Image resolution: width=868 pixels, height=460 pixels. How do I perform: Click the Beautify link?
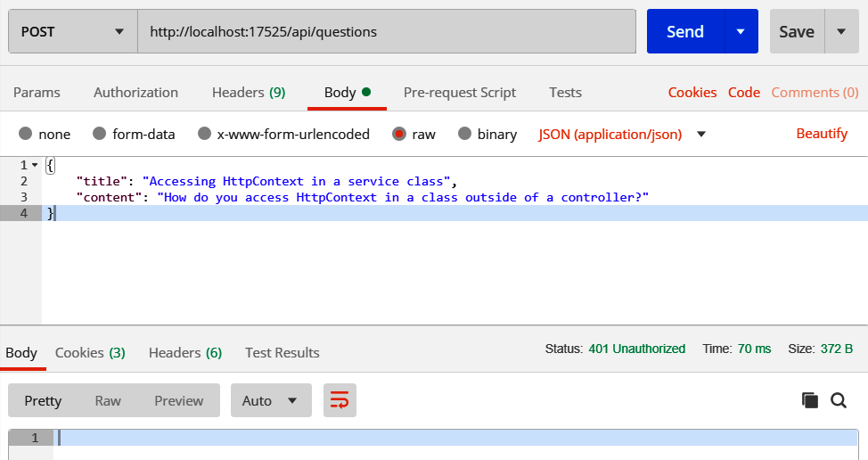click(821, 134)
